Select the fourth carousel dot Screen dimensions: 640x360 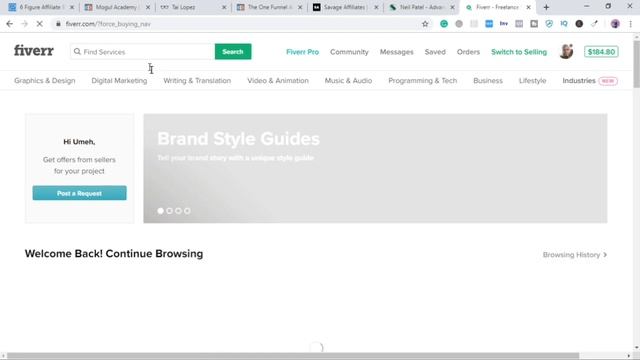click(187, 211)
